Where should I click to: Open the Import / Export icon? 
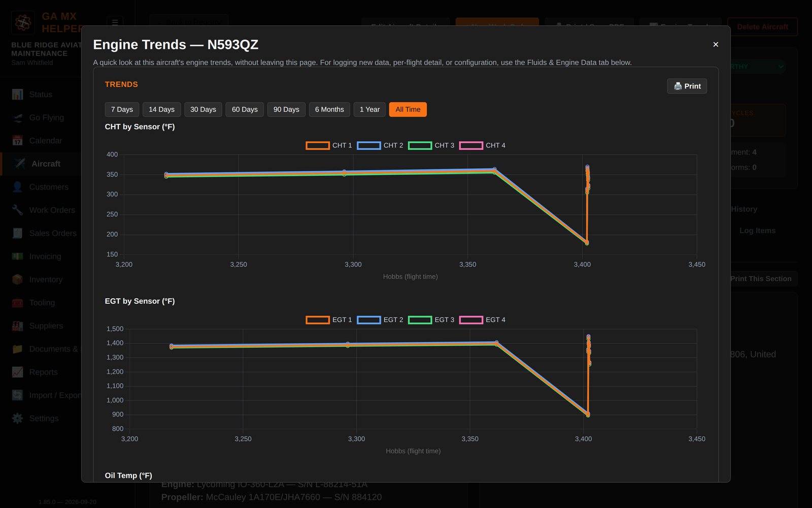coord(18,395)
